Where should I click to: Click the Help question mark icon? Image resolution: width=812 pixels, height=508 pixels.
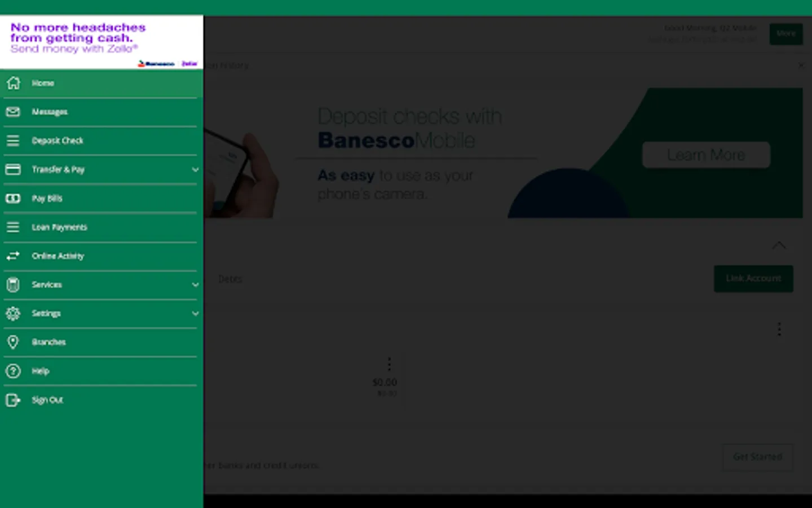click(13, 371)
